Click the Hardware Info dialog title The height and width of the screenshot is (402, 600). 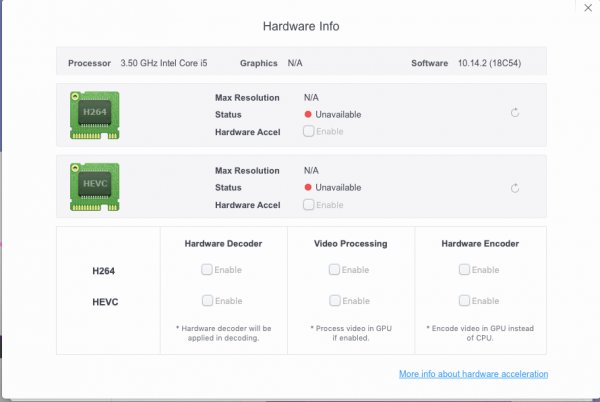pos(300,26)
